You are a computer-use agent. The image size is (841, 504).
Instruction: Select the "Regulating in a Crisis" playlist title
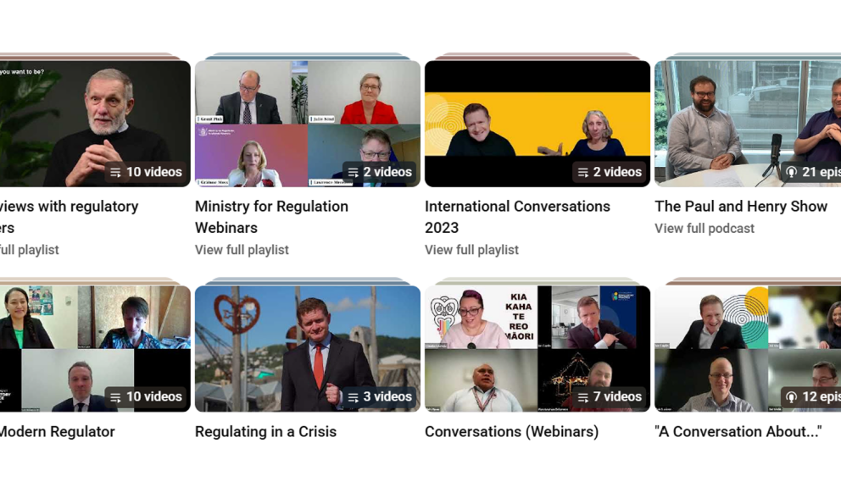265,431
